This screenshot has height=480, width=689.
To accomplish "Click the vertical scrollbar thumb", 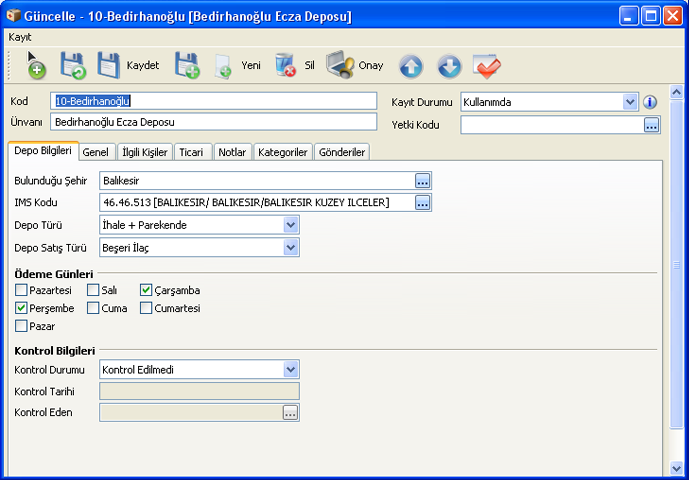I will coord(676,264).
